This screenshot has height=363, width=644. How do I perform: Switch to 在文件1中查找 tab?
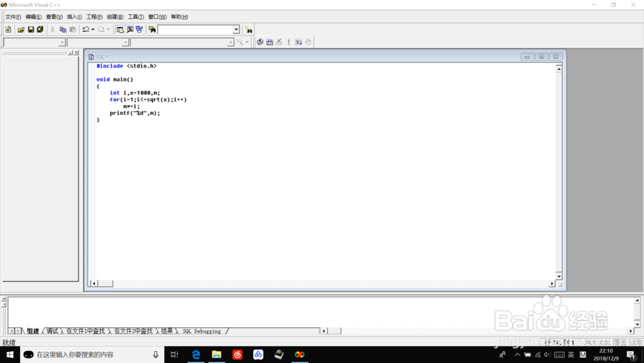[86, 331]
